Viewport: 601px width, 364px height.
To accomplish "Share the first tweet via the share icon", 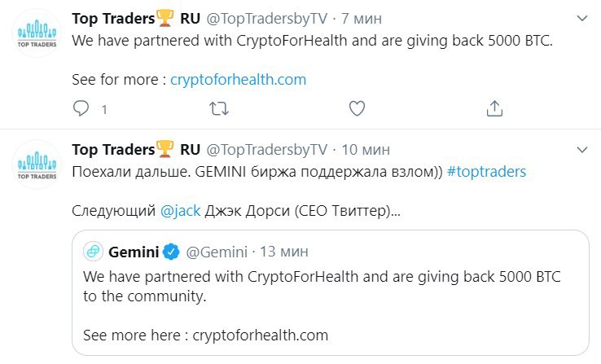I will (494, 108).
